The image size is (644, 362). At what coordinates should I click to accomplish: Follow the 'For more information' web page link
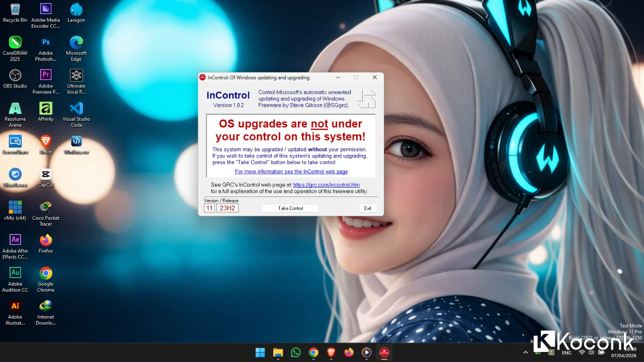click(291, 172)
